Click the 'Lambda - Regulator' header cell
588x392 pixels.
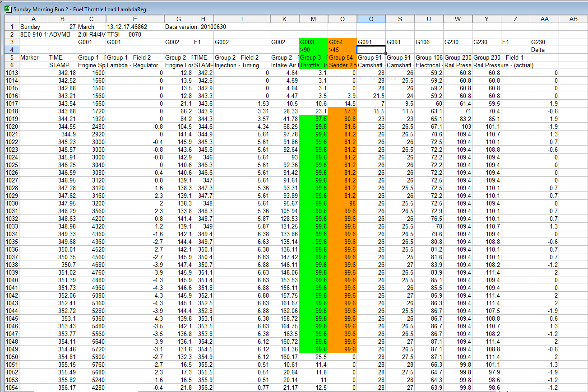pyautogui.click(x=135, y=65)
